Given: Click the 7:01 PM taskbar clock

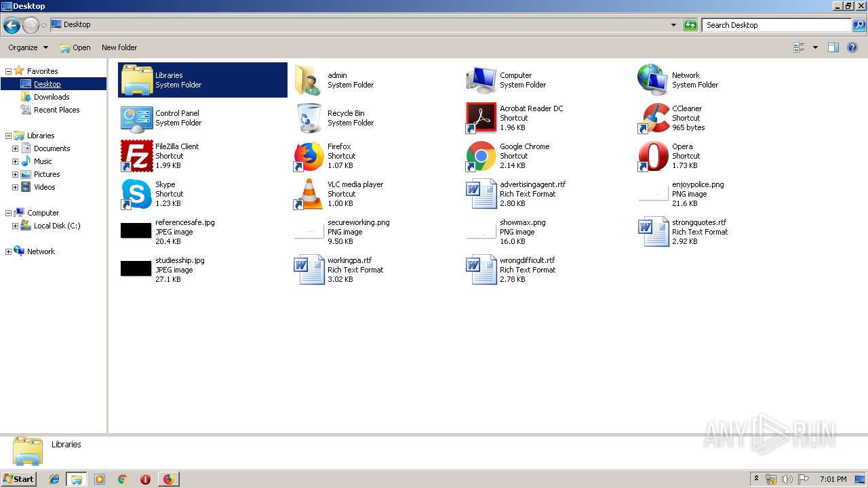Looking at the screenshot, I should pos(833,479).
